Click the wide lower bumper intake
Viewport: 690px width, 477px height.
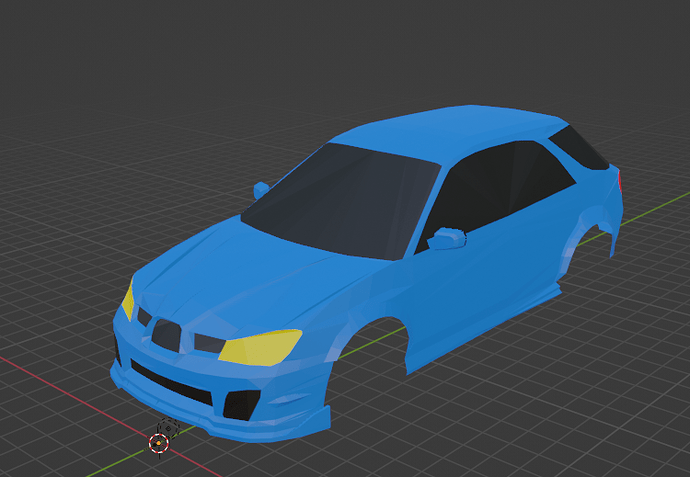pos(170,382)
